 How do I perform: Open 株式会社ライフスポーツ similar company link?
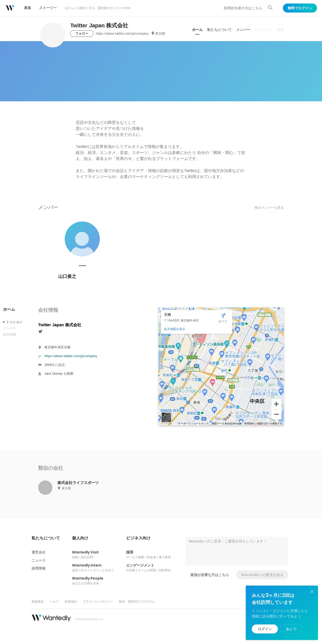click(x=78, y=483)
